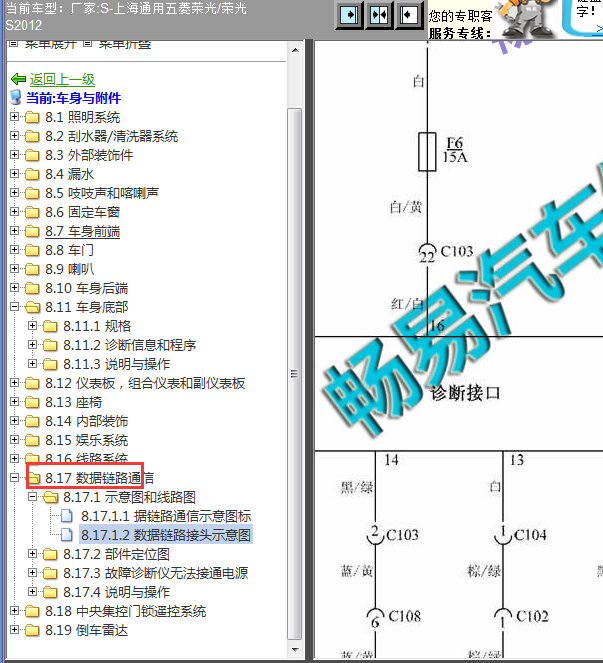Select 8.9 喇叭 tree item
The image size is (603, 663).
click(69, 269)
